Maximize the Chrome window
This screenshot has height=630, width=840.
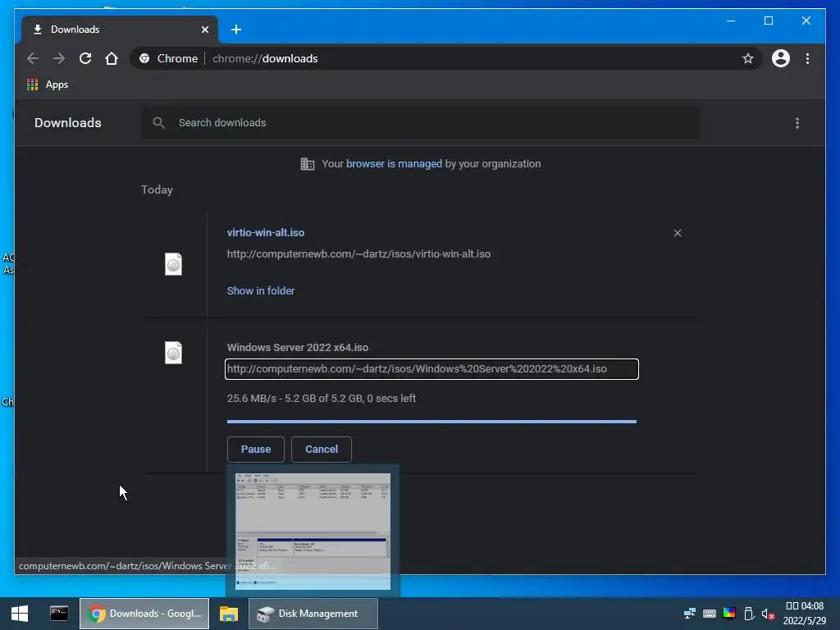coord(768,21)
